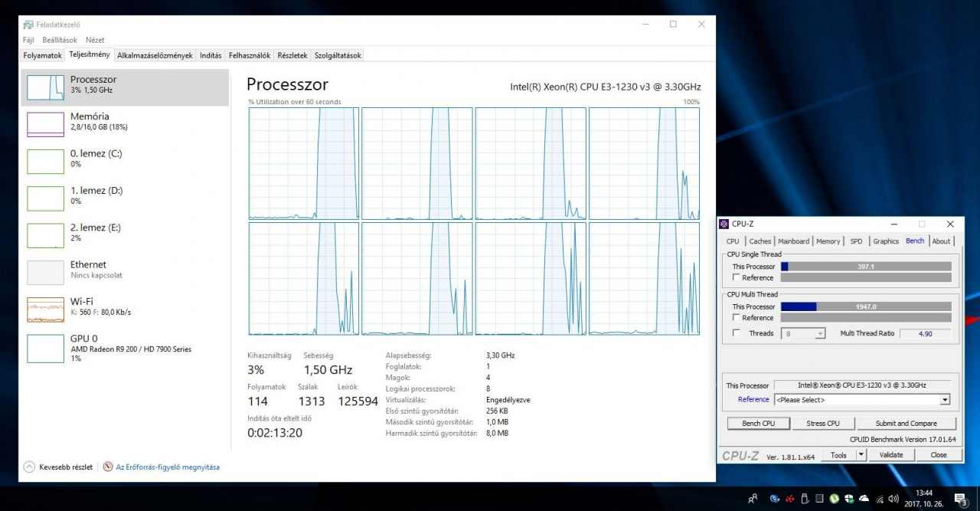Open the Memória resource entry
Viewport: 980px width, 511px height.
[125, 124]
